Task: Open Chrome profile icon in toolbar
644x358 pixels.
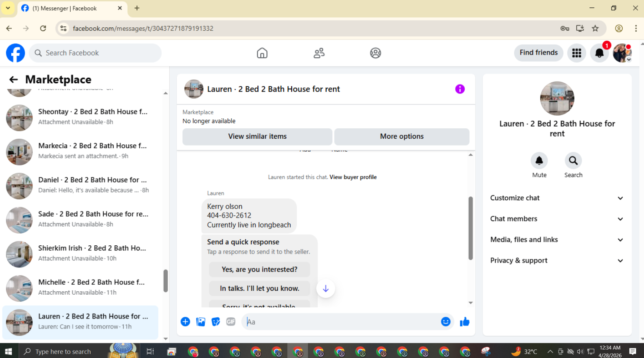Action: (619, 29)
